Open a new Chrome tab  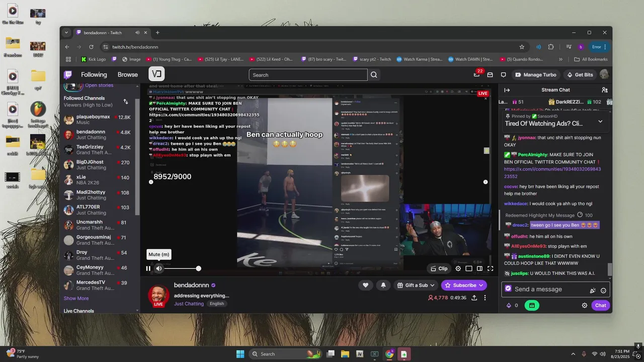coord(157,33)
